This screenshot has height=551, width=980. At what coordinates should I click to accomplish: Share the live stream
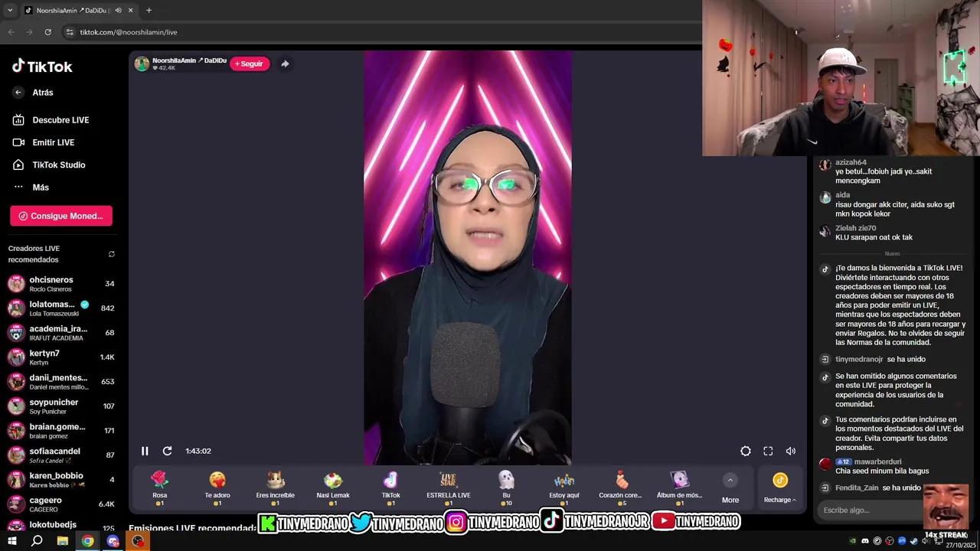coord(285,64)
